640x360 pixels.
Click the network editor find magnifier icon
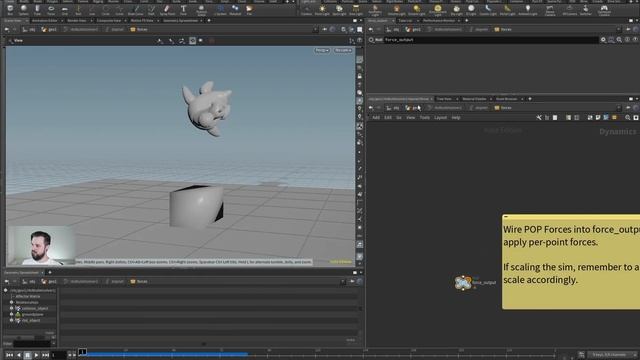[x=628, y=118]
